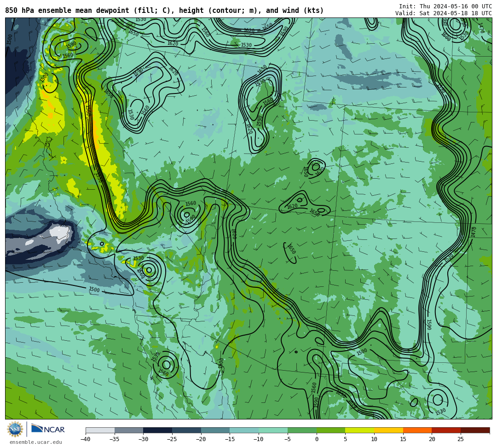Viewport: 497px width, 448px height.
Task: Select the olive green 0 to 5 color swatch
Action: [331, 430]
